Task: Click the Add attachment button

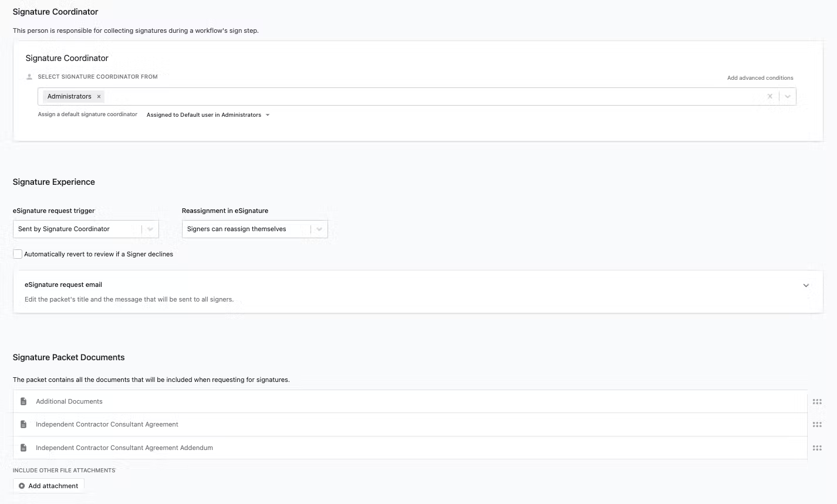Action: [x=49, y=485]
